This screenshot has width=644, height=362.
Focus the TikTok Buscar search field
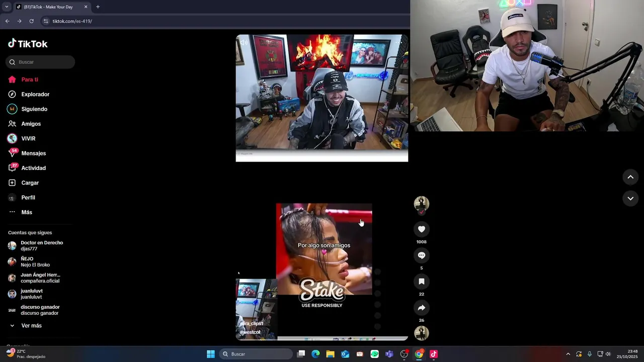[40, 62]
